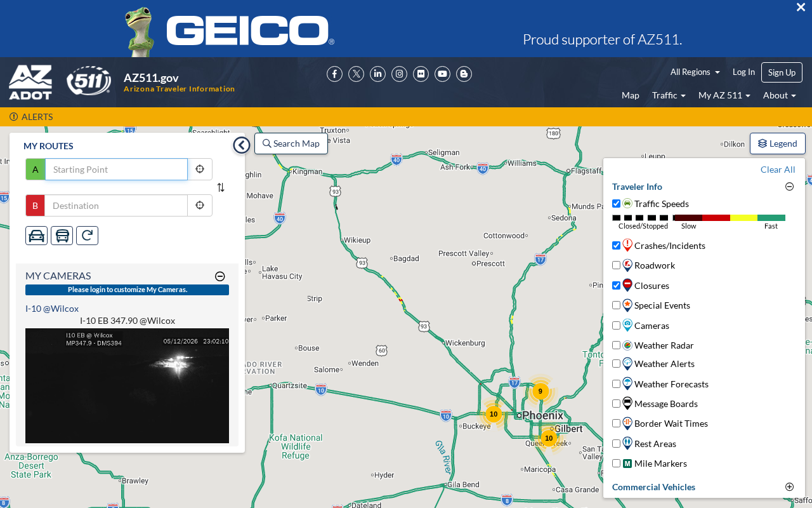Open the About dropdown menu
The image size is (812, 508).
780,95
